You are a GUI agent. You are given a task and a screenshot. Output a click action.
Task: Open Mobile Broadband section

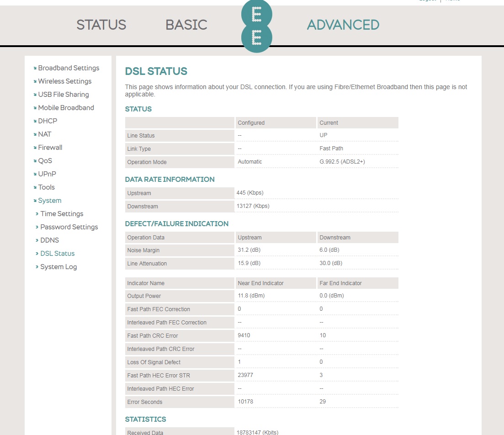click(66, 107)
